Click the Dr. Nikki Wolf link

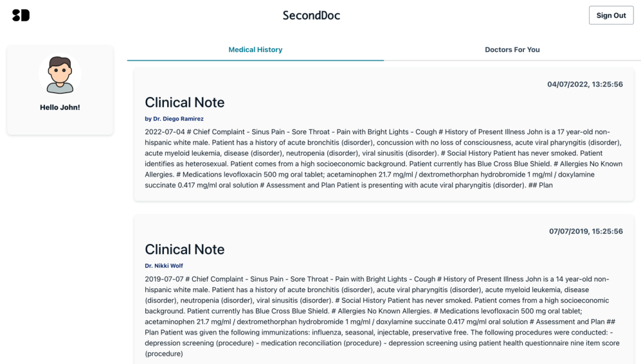click(164, 265)
